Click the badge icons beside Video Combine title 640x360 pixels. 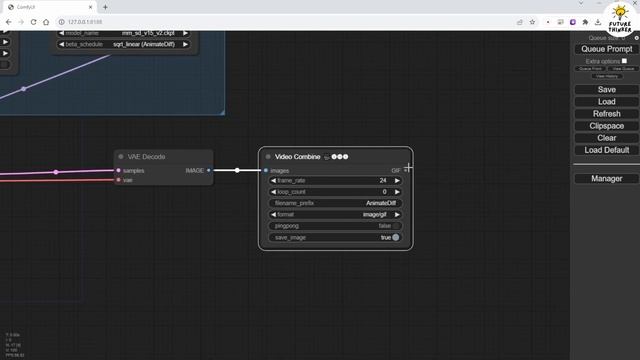(337, 157)
